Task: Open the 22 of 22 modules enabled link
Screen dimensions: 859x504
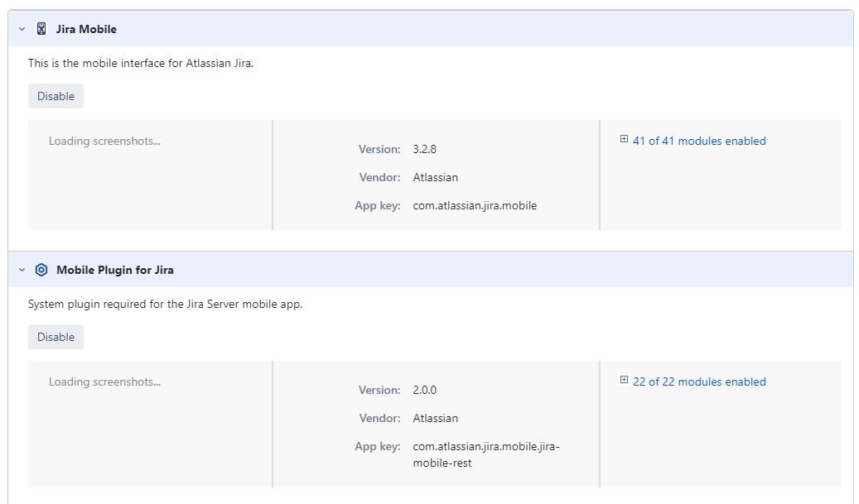Action: tap(699, 382)
